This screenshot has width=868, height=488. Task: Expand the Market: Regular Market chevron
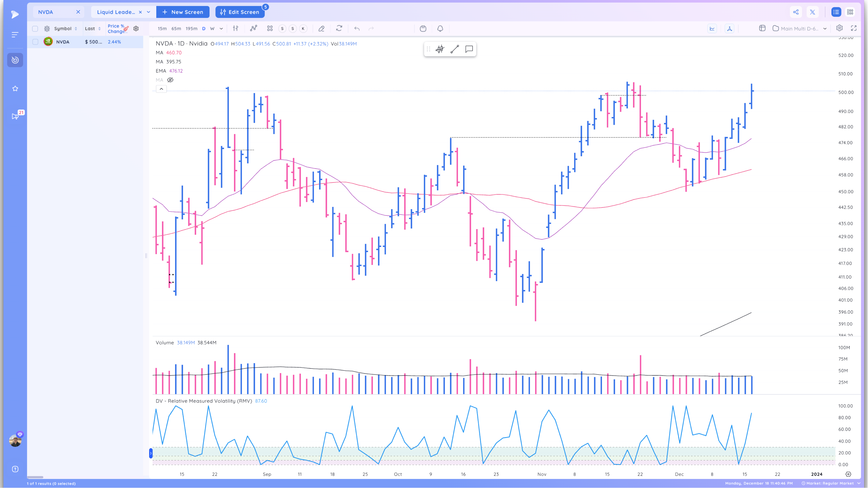pos(859,483)
